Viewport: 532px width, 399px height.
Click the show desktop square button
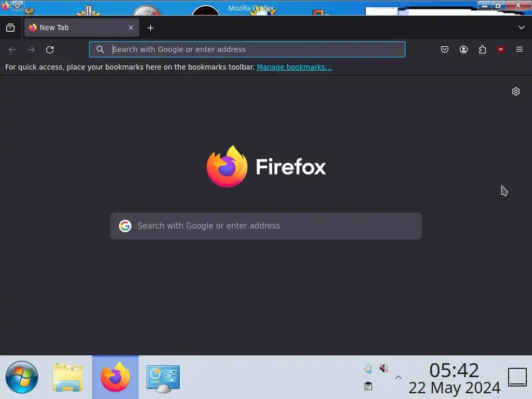[517, 377]
